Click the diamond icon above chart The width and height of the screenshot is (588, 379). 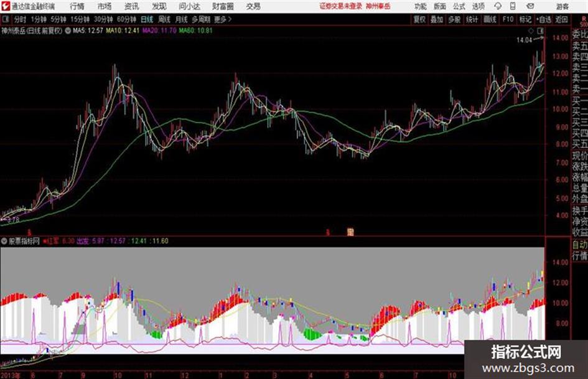coord(531,30)
